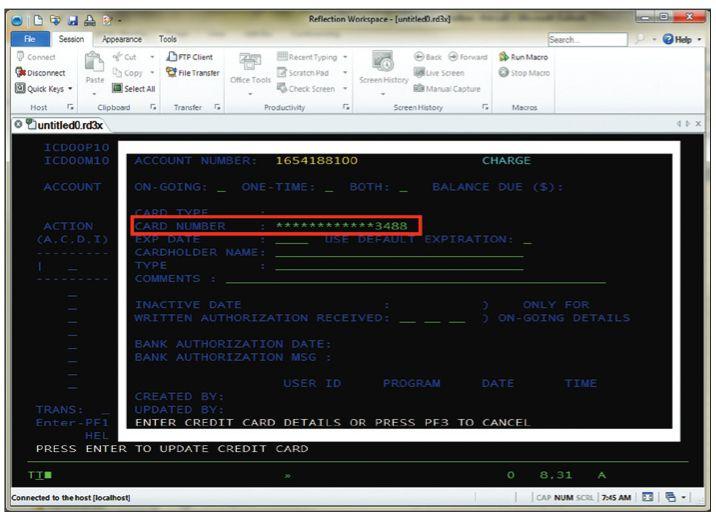The height and width of the screenshot is (520, 716).
Task: Click Select All in the Clipboard group
Action: (x=134, y=89)
